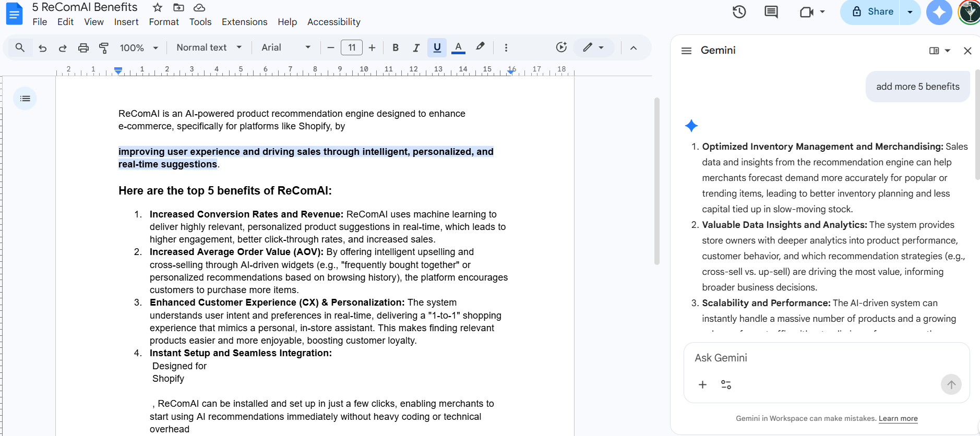Increase the font size

[x=372, y=47]
